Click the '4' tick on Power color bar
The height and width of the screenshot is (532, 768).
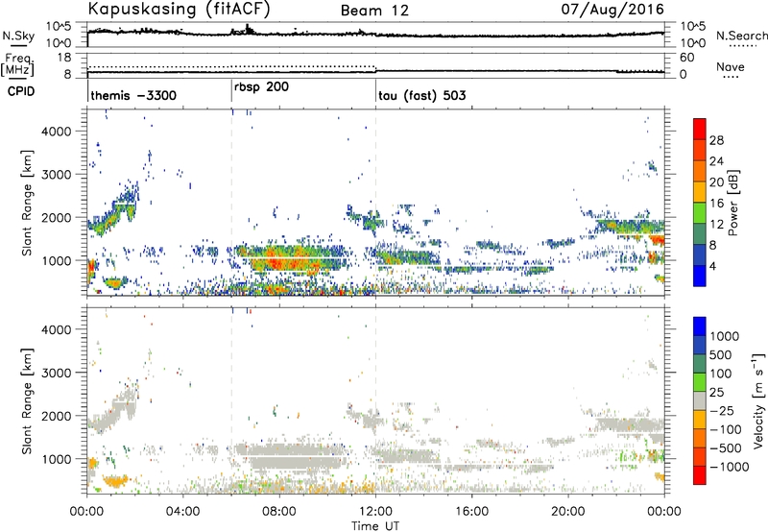click(713, 267)
